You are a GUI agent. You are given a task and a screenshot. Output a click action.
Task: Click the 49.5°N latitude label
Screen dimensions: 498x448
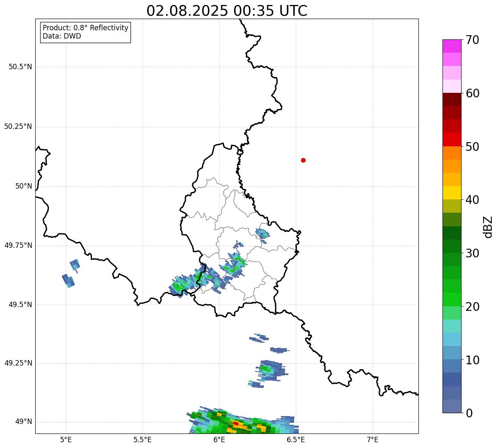click(x=20, y=305)
